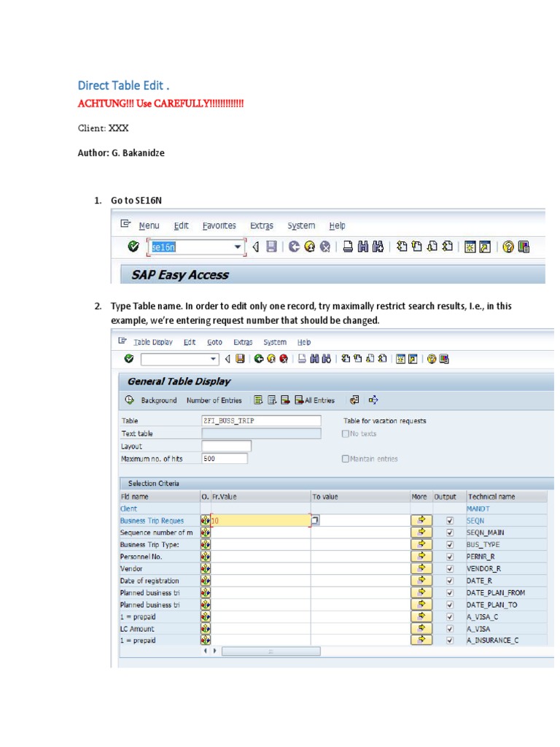Open selection option for Business Trip Reques row
This screenshot has width=560, height=747.
[205, 520]
